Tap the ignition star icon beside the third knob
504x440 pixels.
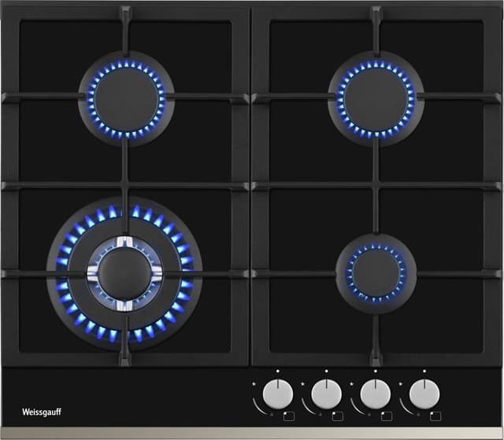tap(353, 385)
